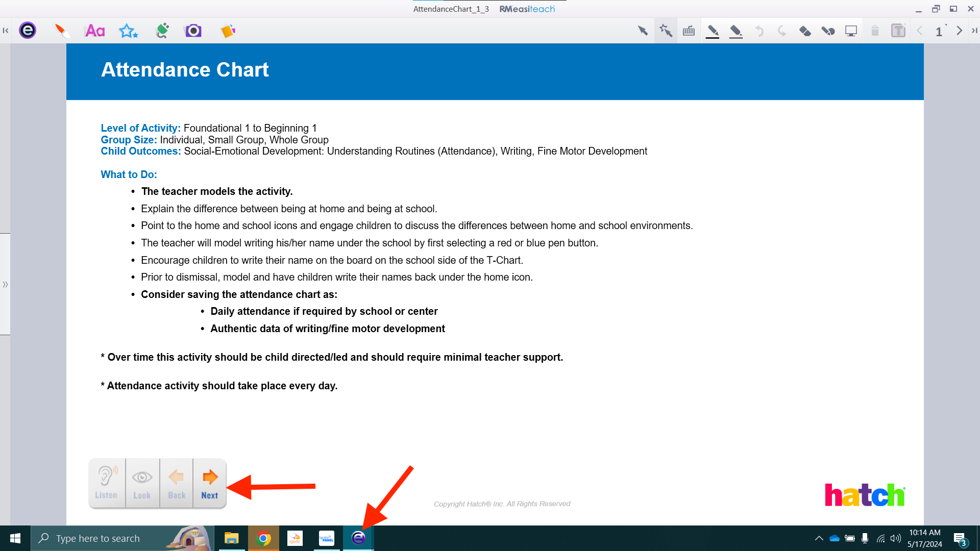Click the 'Type here to search' box
Screen dimensions: 980x551
coord(122,538)
